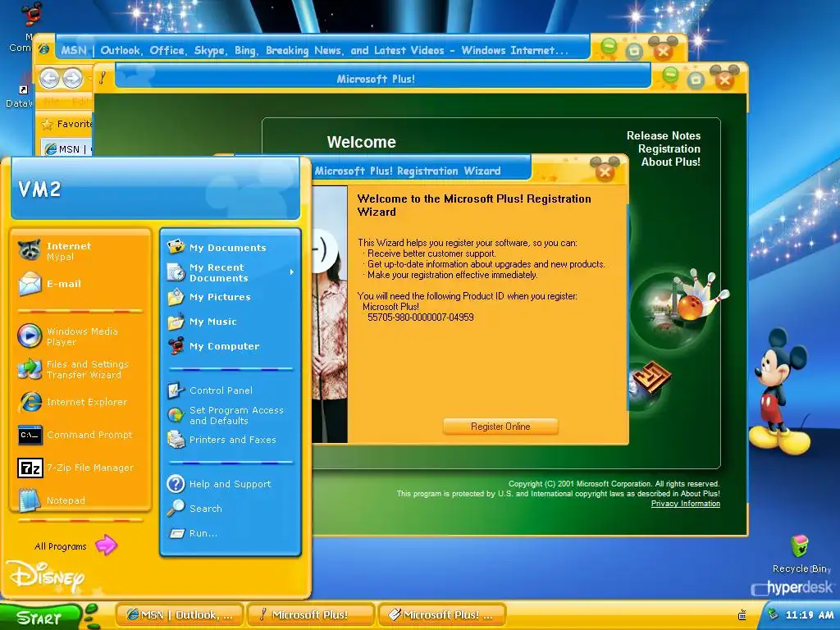The width and height of the screenshot is (840, 630).
Task: Open Control Panel icon
Action: click(x=176, y=390)
